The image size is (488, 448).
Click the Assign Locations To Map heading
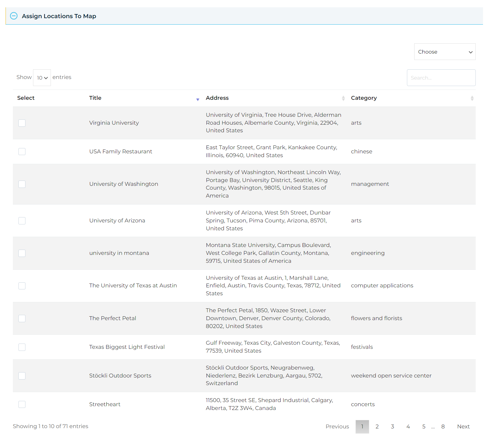[x=59, y=16]
